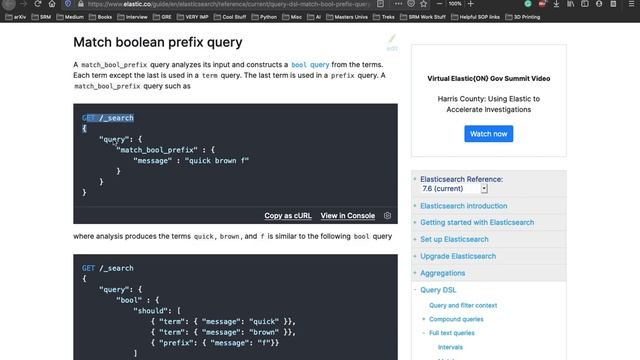Image resolution: width=640 pixels, height=360 pixels.
Task: Open the Misc bookmarks folder
Action: (x=292, y=17)
